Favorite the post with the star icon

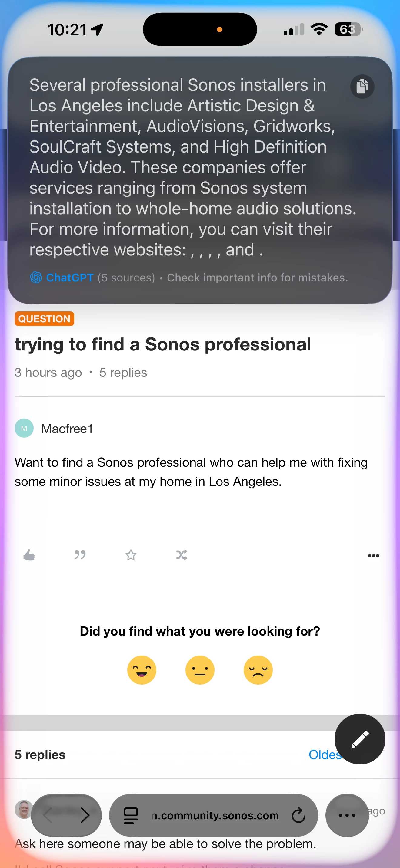[131, 555]
